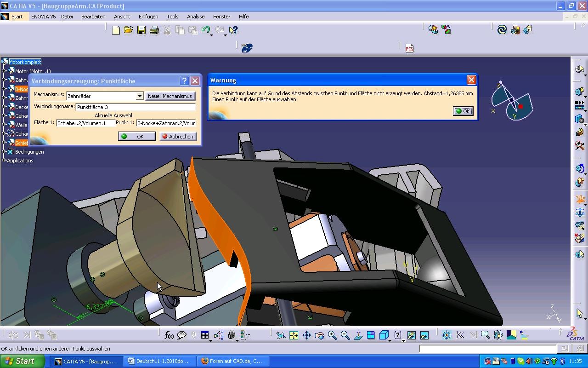Viewport: 588px width, 368px height.
Task: Click the Formula f(x) icon
Action: point(169,335)
